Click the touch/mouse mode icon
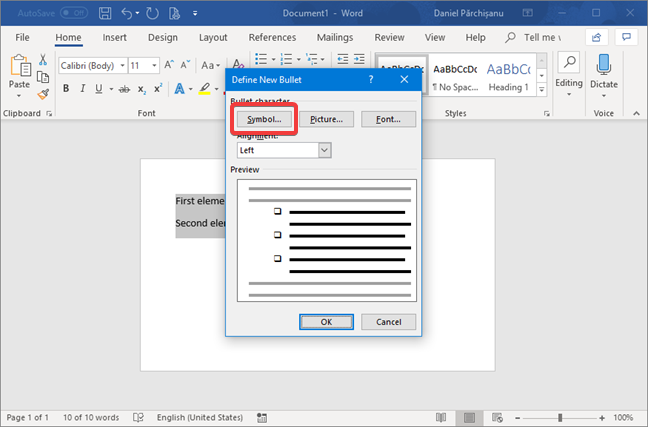The image size is (648, 427). tap(174, 13)
